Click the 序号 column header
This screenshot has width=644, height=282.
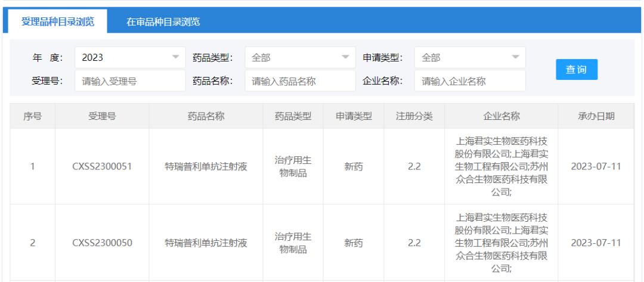32,116
